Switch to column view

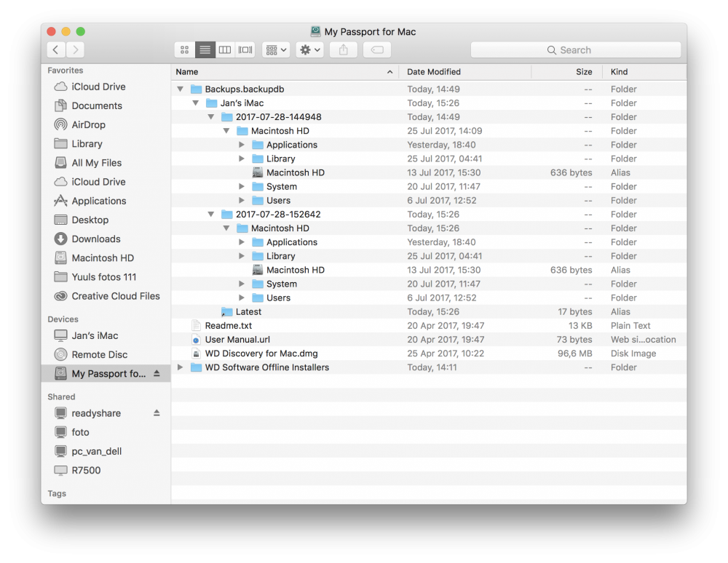pos(225,49)
